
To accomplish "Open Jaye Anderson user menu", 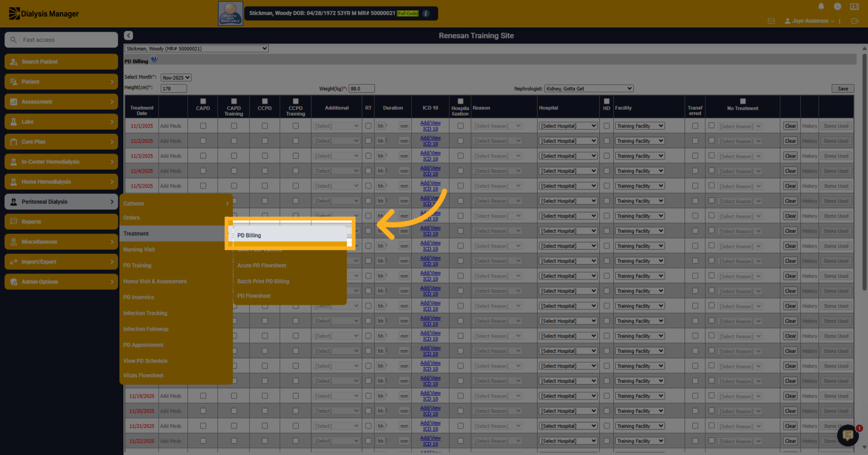I will coord(809,21).
